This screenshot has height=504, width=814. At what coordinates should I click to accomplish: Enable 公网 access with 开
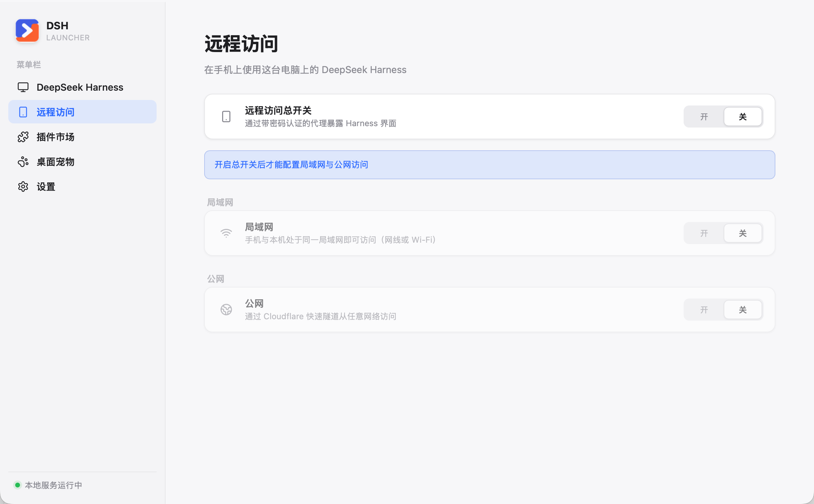[x=704, y=310]
